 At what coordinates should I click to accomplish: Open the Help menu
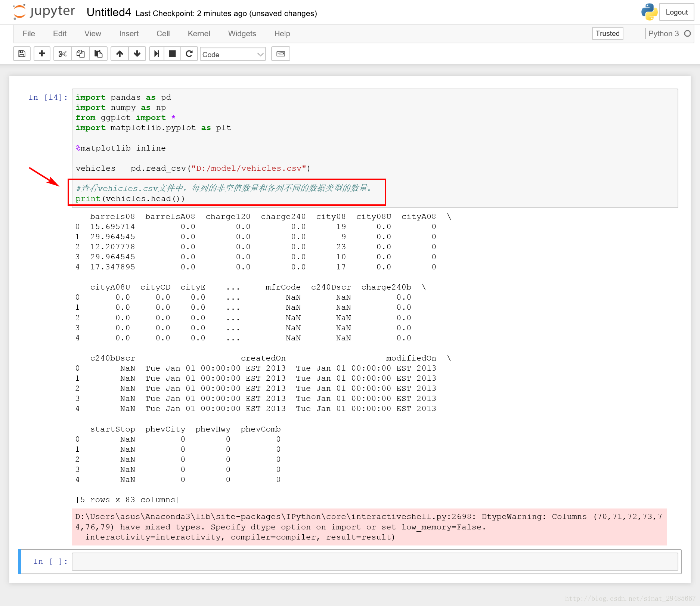[282, 34]
